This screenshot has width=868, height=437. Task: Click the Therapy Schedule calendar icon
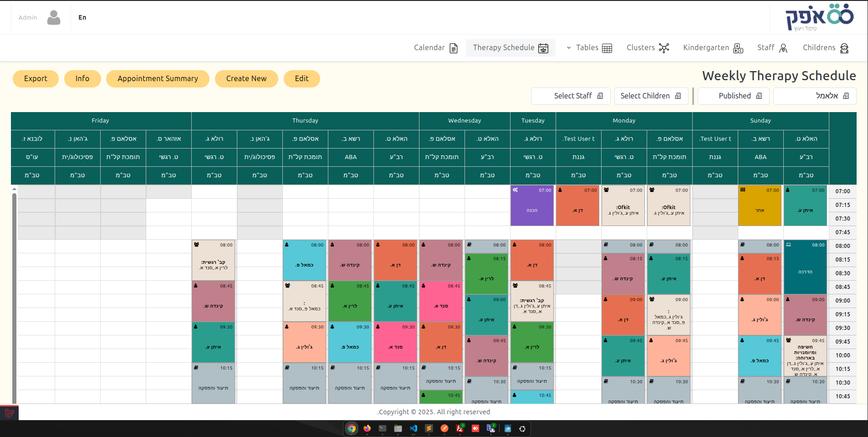[543, 48]
